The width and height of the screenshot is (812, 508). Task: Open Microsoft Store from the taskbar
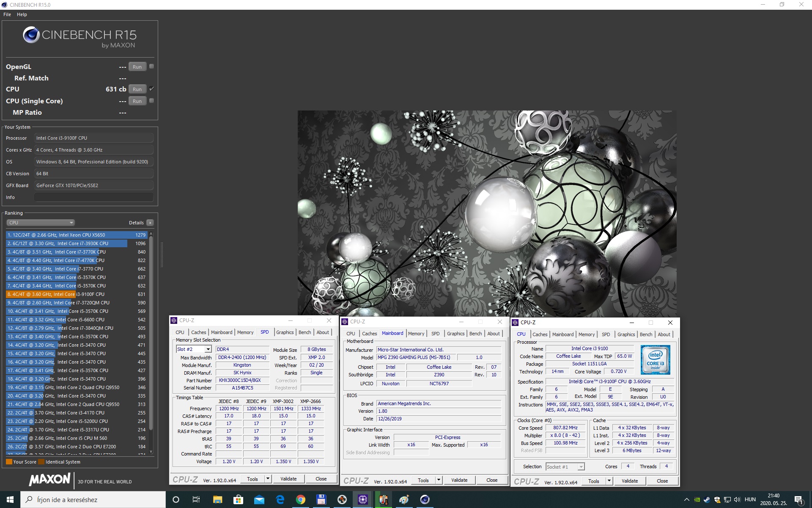pyautogui.click(x=238, y=500)
